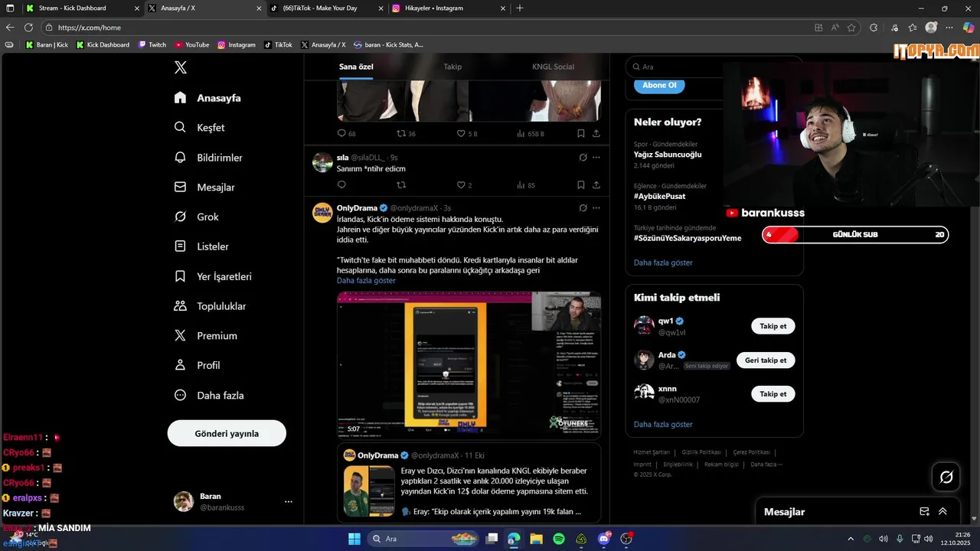Expand the Mesajlar drawer
This screenshot has height=551, width=980.
(942, 511)
